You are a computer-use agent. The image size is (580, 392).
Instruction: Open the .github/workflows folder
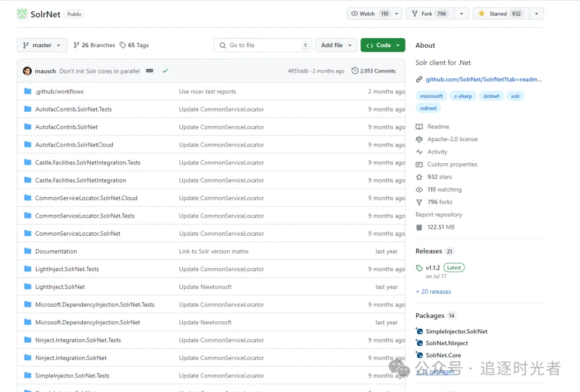(60, 91)
